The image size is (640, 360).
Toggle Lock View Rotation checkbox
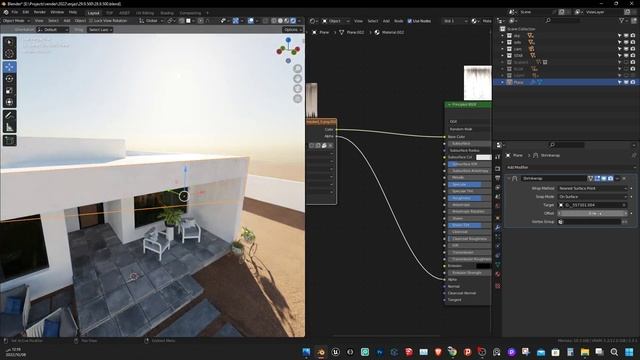91,21
